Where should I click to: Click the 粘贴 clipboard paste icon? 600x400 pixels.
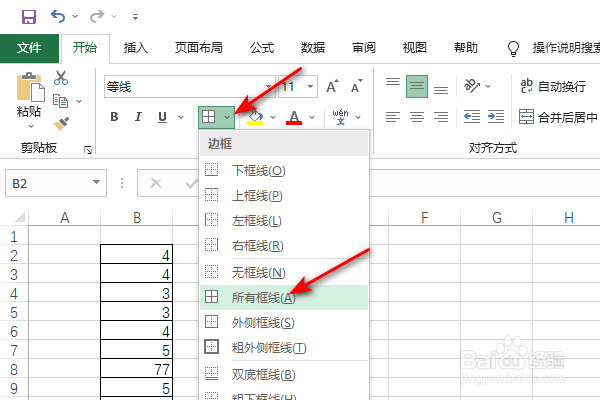pos(30,88)
